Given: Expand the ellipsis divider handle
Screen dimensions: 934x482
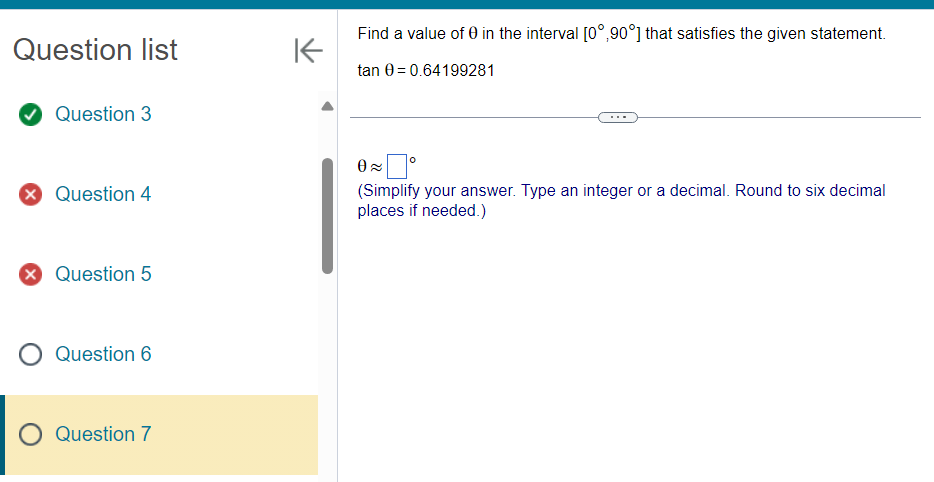Looking at the screenshot, I should tap(618, 117).
